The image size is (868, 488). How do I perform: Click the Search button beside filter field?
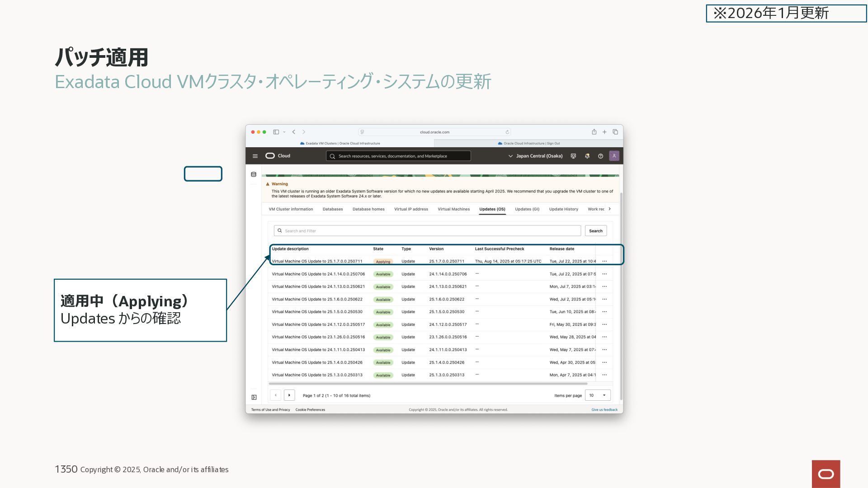pyautogui.click(x=595, y=231)
